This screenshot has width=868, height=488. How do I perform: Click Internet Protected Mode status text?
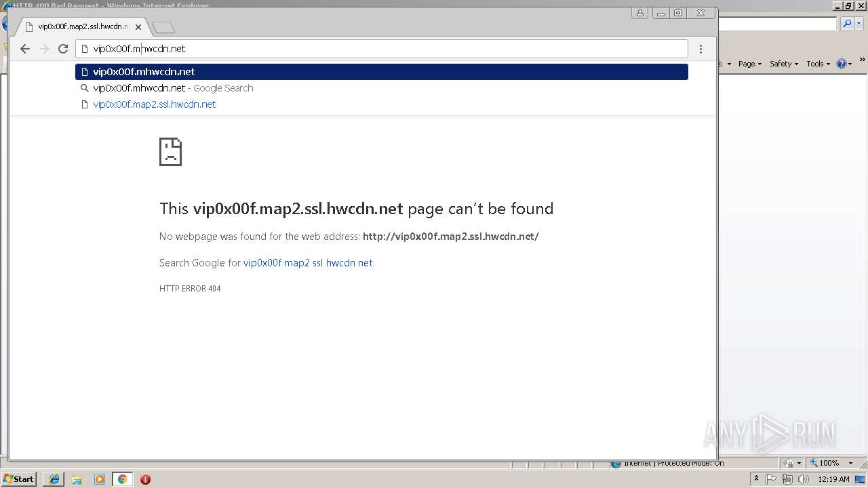coord(673,463)
